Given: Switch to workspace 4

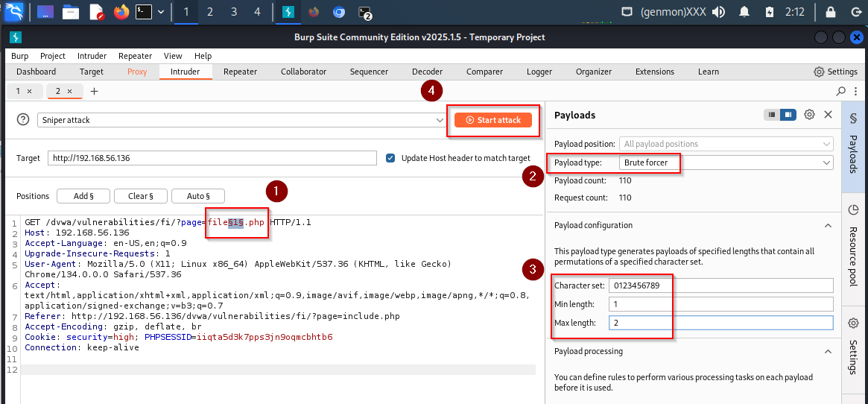Looking at the screenshot, I should click(257, 12).
